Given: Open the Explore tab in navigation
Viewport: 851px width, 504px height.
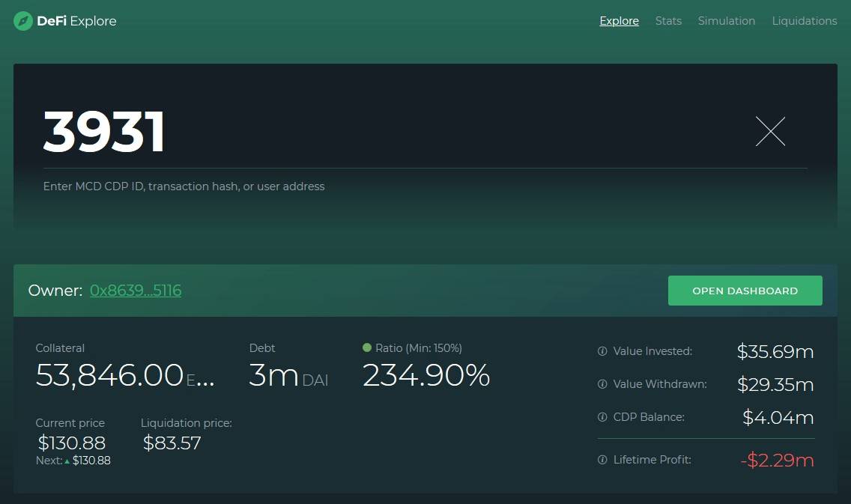Looking at the screenshot, I should [x=619, y=21].
